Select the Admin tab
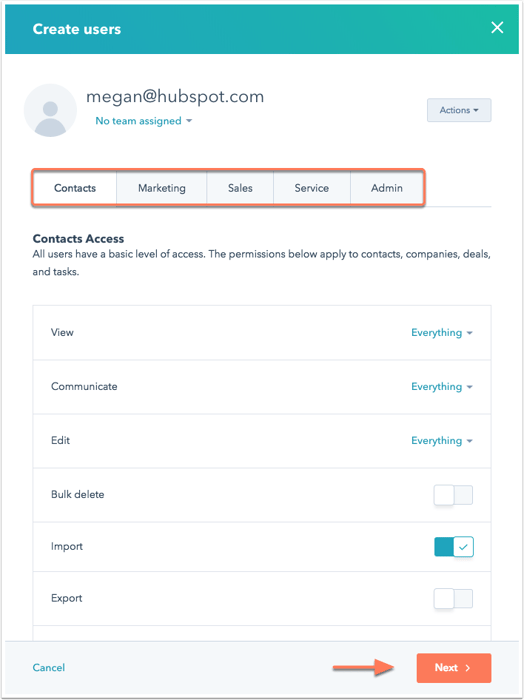The height and width of the screenshot is (700, 524). click(387, 188)
